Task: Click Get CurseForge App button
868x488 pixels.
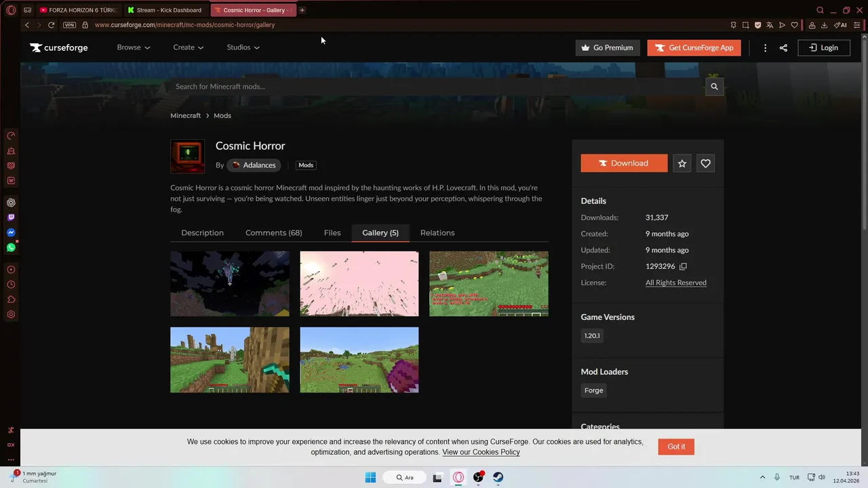Action: [x=694, y=47]
